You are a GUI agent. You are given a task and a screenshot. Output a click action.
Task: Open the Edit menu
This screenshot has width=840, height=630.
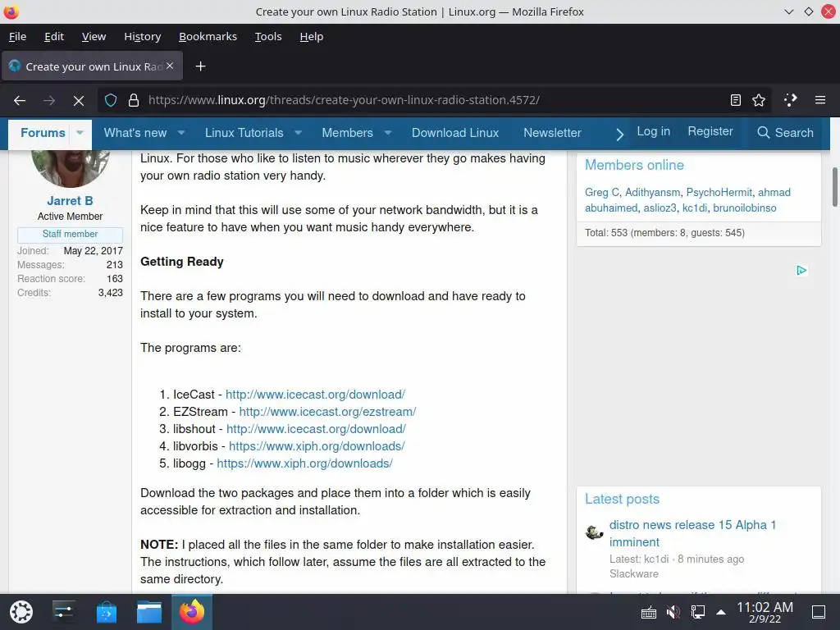coord(54,36)
